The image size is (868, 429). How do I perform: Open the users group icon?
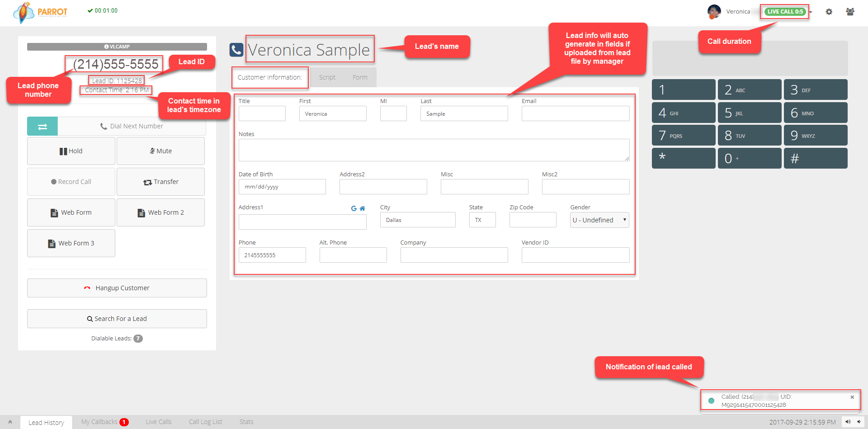[850, 12]
